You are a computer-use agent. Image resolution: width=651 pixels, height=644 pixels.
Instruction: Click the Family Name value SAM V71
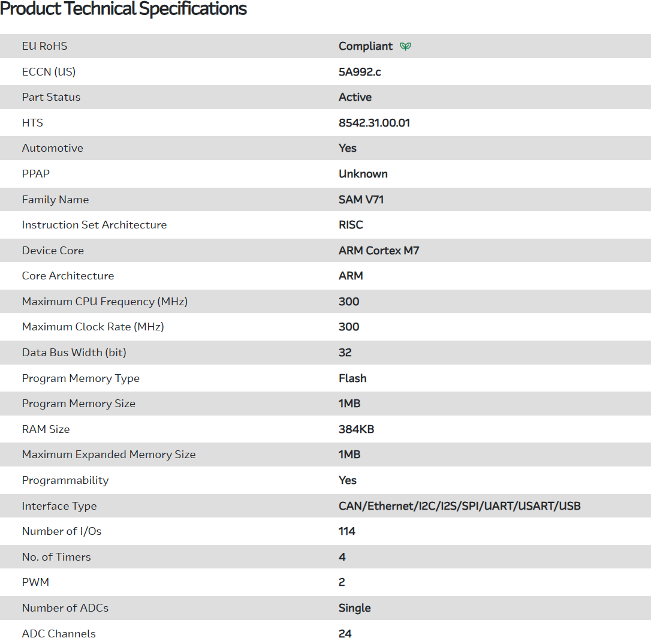(361, 200)
